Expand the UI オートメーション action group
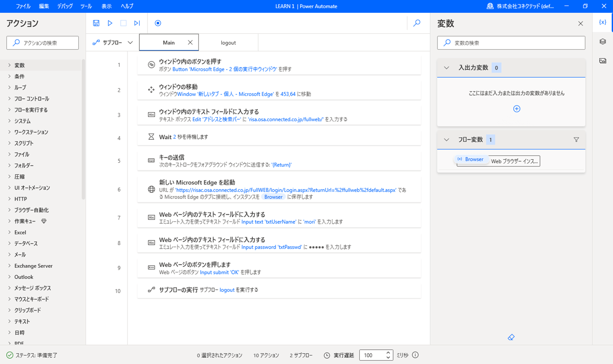This screenshot has height=364, width=613. (31, 188)
